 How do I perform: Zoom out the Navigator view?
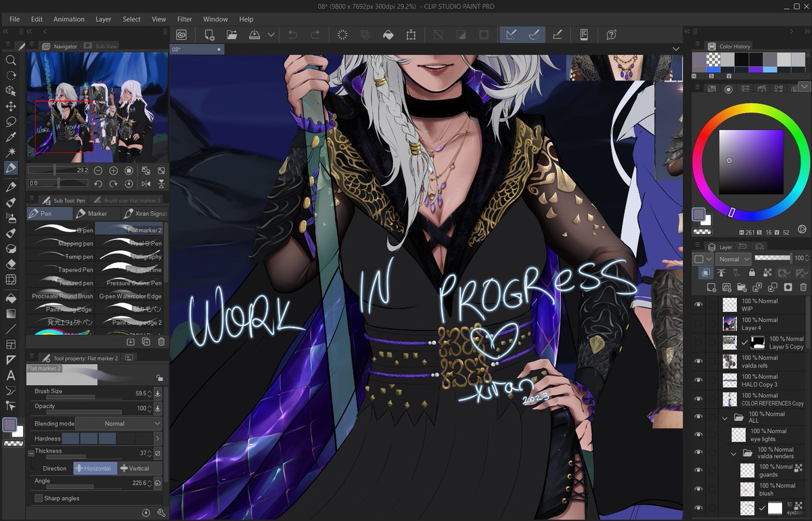pos(98,171)
